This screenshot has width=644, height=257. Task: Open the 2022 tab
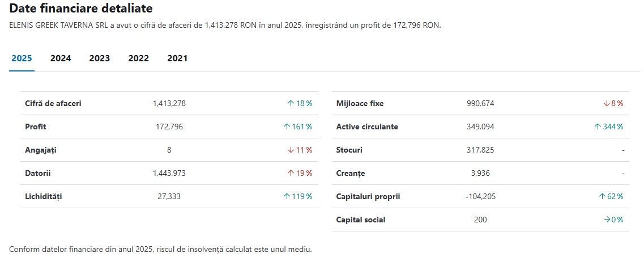(138, 58)
